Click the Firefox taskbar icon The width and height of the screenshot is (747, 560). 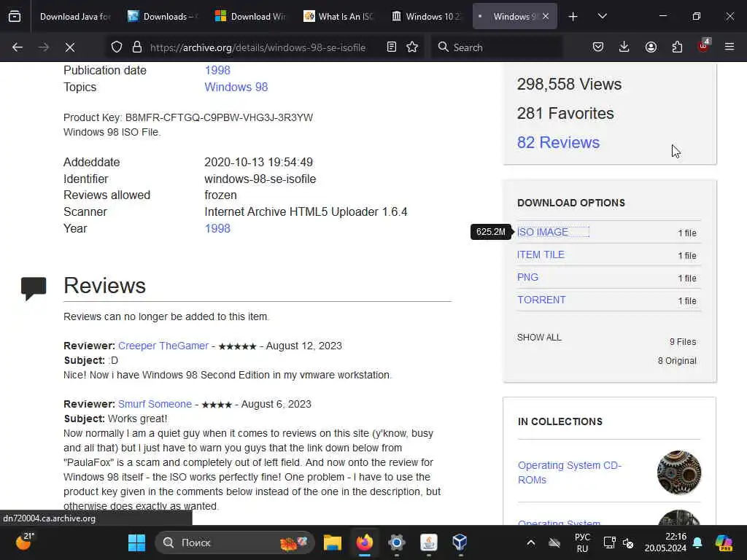pyautogui.click(x=365, y=542)
